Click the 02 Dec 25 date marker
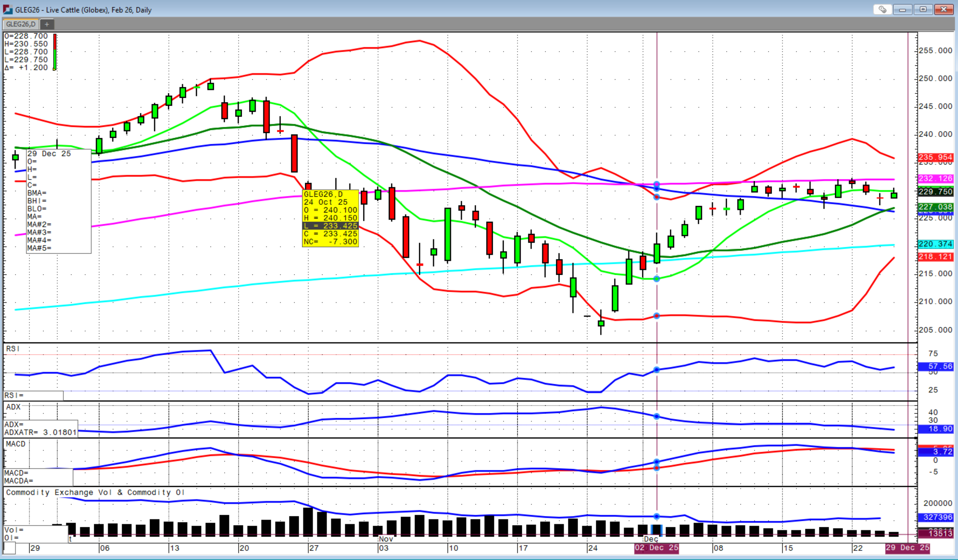Screen dimensions: 958x560 point(656,548)
